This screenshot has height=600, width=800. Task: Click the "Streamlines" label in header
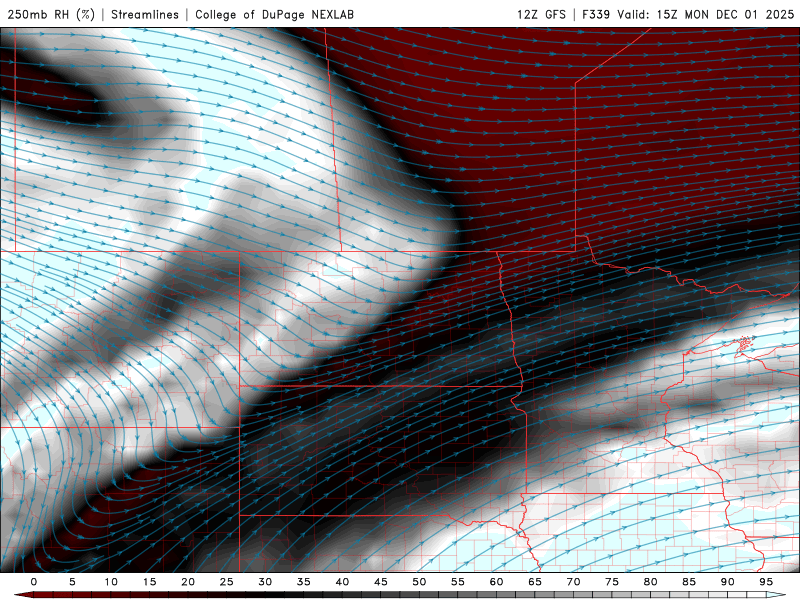145,14
